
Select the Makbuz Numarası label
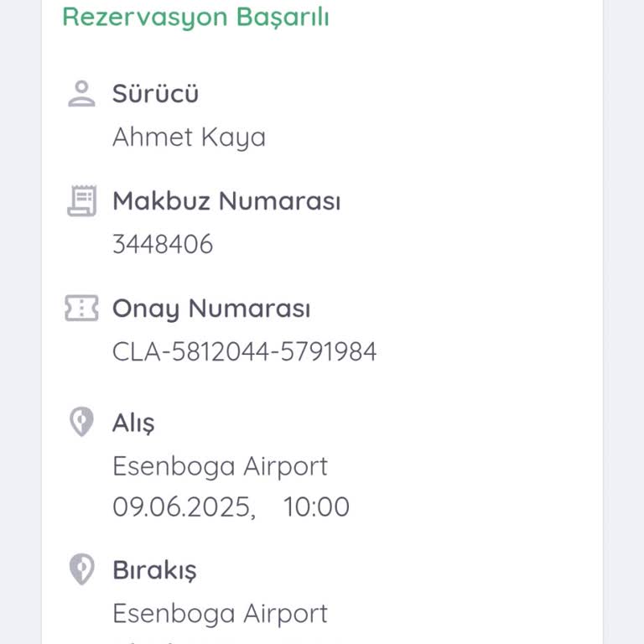tap(226, 201)
